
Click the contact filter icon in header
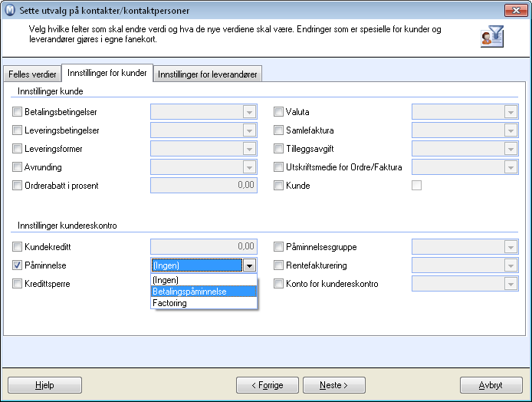[492, 36]
